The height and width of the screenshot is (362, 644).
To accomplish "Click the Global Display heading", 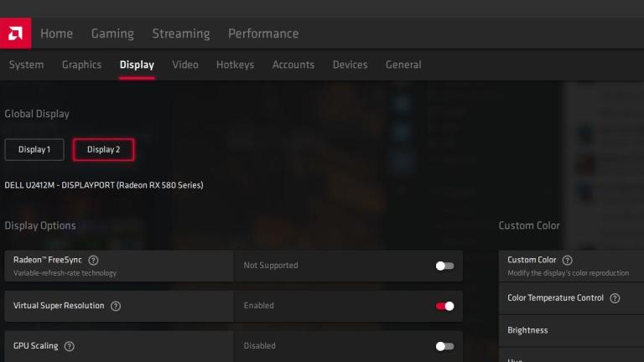I will coord(37,114).
